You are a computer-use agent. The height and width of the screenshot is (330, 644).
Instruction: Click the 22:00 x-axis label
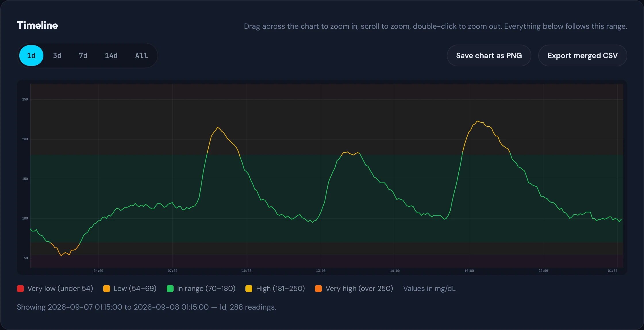[x=543, y=271]
